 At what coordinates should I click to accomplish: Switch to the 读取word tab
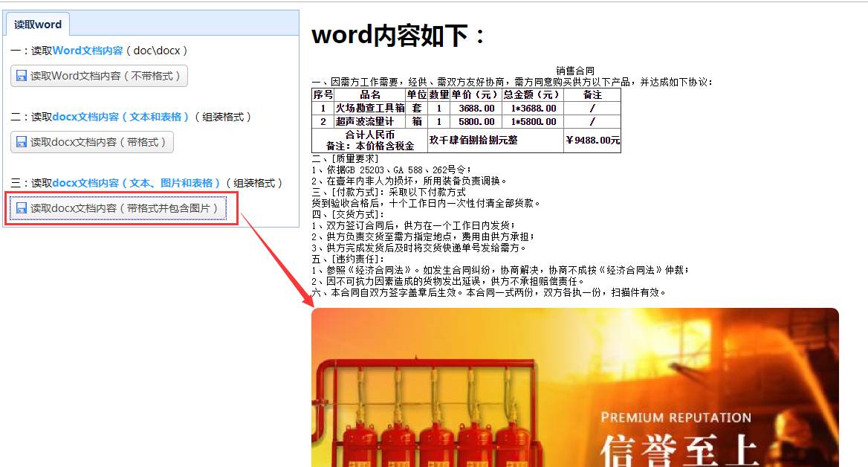[37, 23]
